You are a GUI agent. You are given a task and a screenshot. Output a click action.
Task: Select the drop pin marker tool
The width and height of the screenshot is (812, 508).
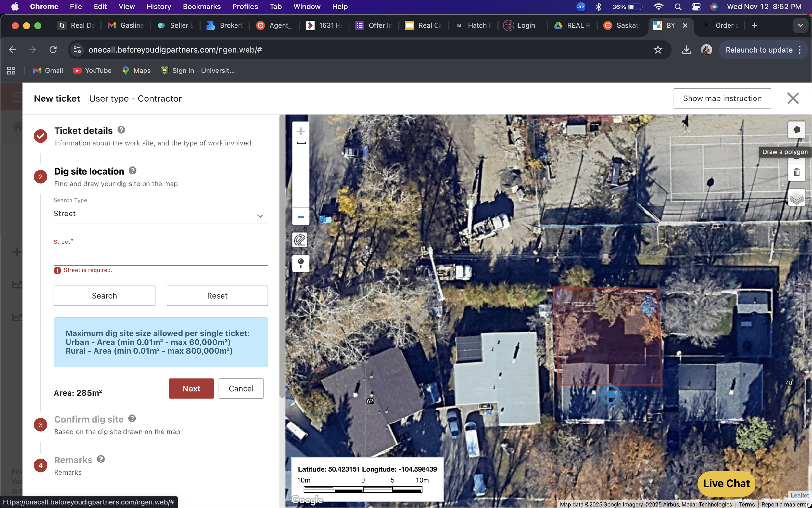(x=300, y=263)
